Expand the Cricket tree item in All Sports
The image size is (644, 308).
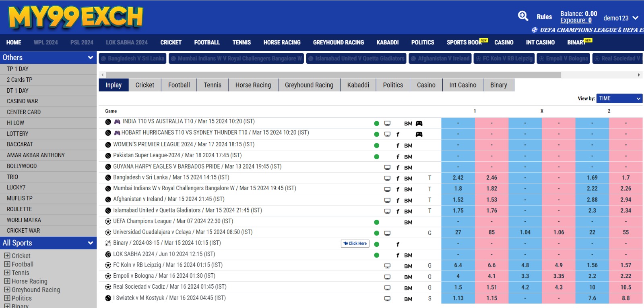click(x=7, y=256)
